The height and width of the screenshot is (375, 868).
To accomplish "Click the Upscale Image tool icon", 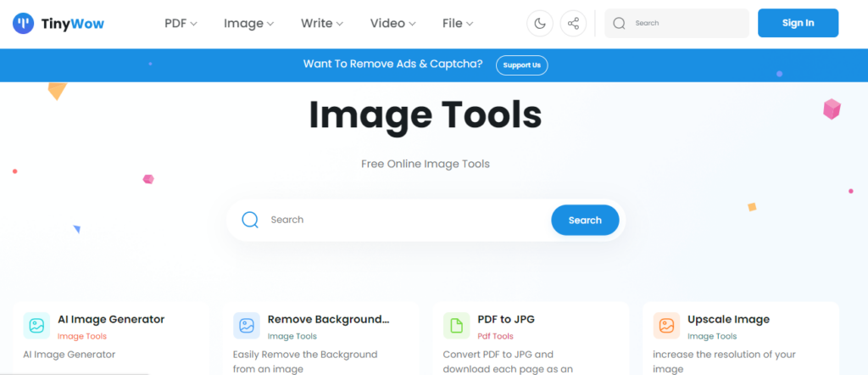I will click(666, 325).
